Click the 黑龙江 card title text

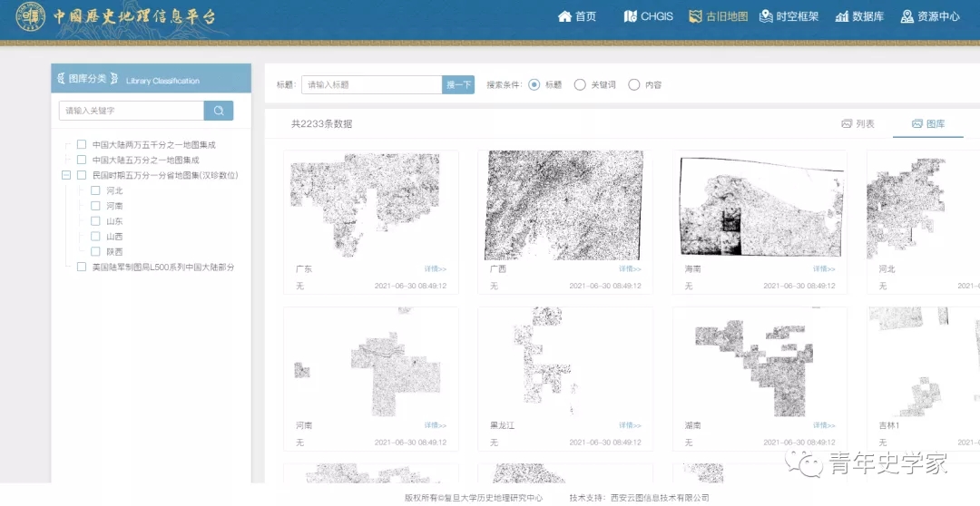(x=502, y=425)
